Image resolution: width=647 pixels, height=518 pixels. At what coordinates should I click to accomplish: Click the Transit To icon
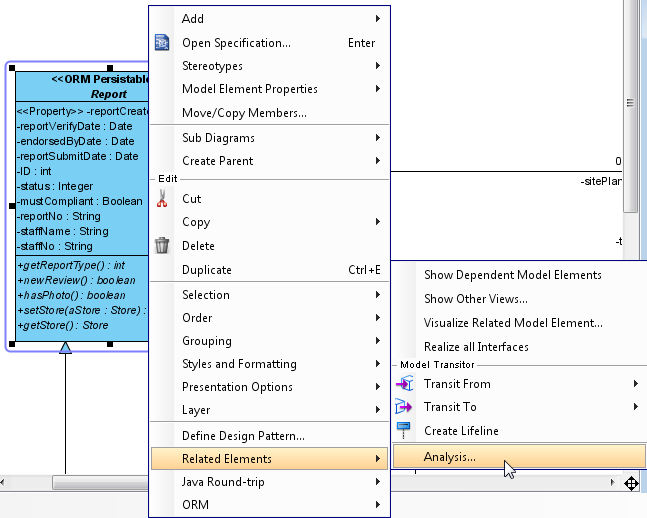tap(405, 407)
